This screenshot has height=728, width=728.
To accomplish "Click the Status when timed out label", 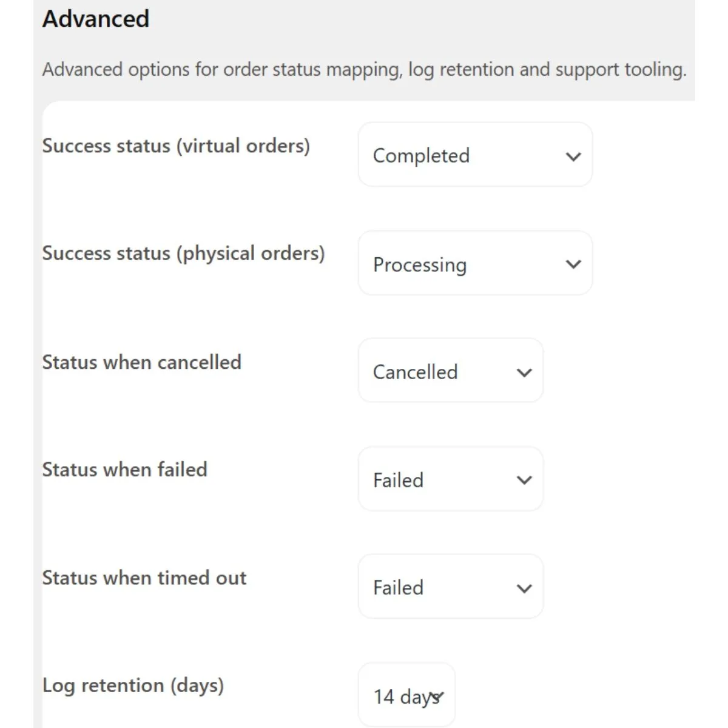I will pos(144,578).
